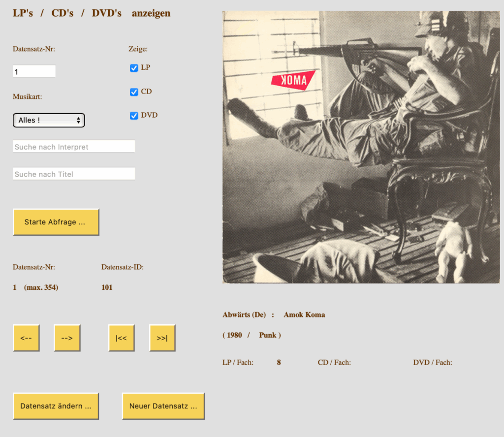
Task: Jump to first record with '|<<' button
Action: 122,338
